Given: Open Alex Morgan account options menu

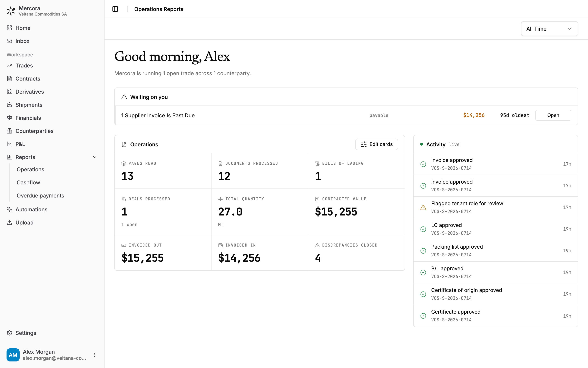Looking at the screenshot, I should 95,355.
